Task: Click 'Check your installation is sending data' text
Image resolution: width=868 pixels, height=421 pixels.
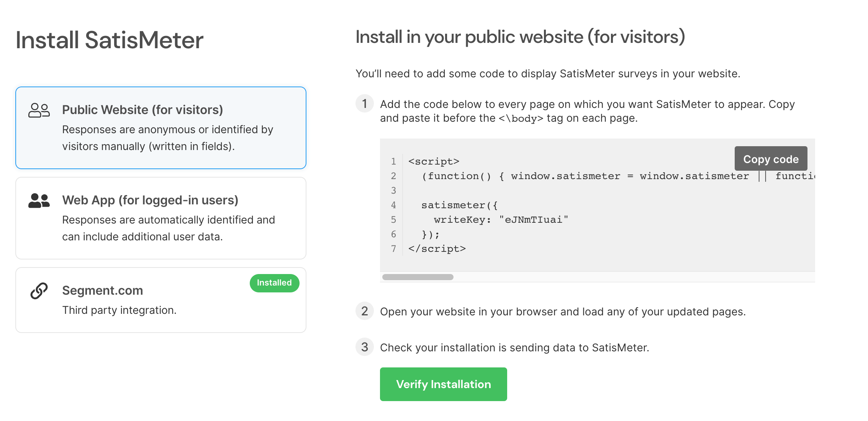Action: coord(514,348)
